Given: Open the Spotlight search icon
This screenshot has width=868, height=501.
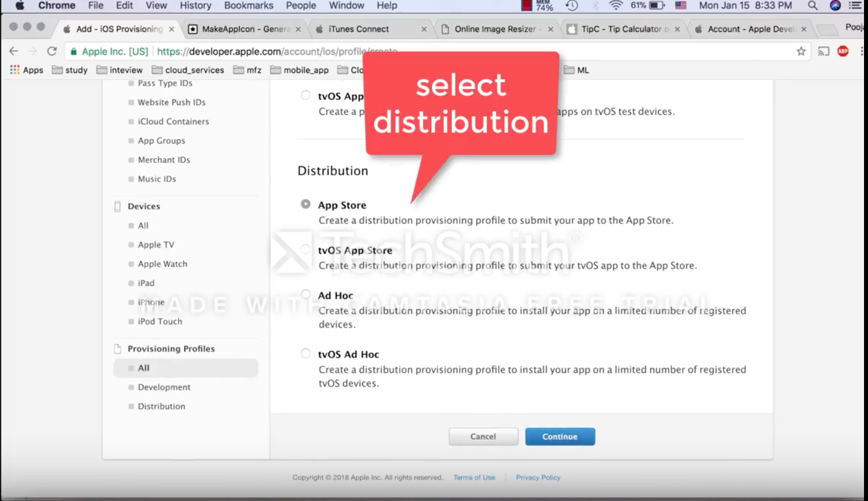Looking at the screenshot, I should [x=813, y=6].
